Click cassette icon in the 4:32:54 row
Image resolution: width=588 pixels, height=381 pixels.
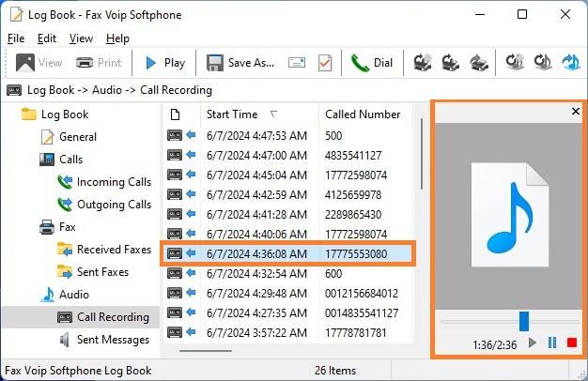(x=175, y=273)
